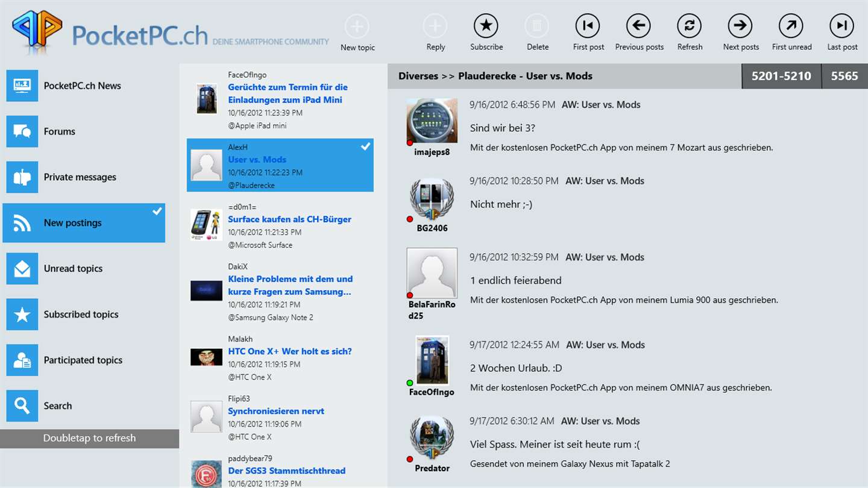The width and height of the screenshot is (868, 488).
Task: Open topic HTC One X+ Wer holt es sich?
Action: (x=289, y=351)
